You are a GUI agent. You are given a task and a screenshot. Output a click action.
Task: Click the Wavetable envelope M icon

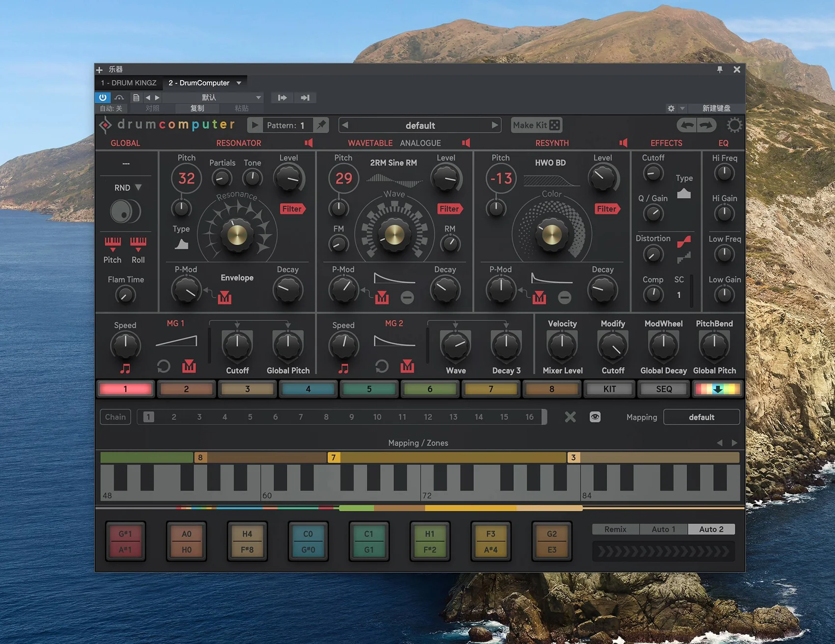[382, 297]
